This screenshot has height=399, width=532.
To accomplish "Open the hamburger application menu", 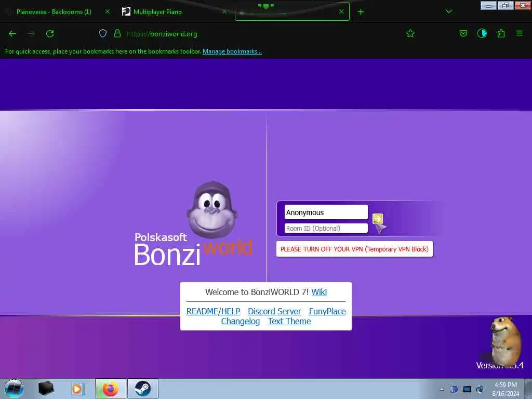I will (x=520, y=33).
